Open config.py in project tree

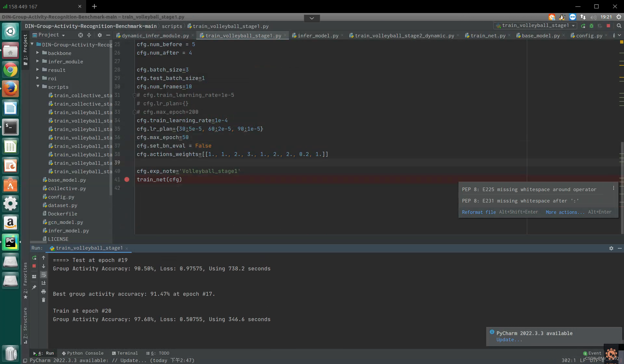pyautogui.click(x=61, y=197)
